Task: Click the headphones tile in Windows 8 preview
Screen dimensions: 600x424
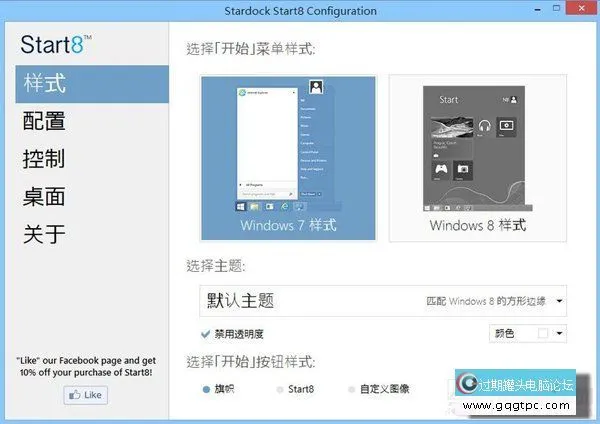Action: tap(484, 127)
